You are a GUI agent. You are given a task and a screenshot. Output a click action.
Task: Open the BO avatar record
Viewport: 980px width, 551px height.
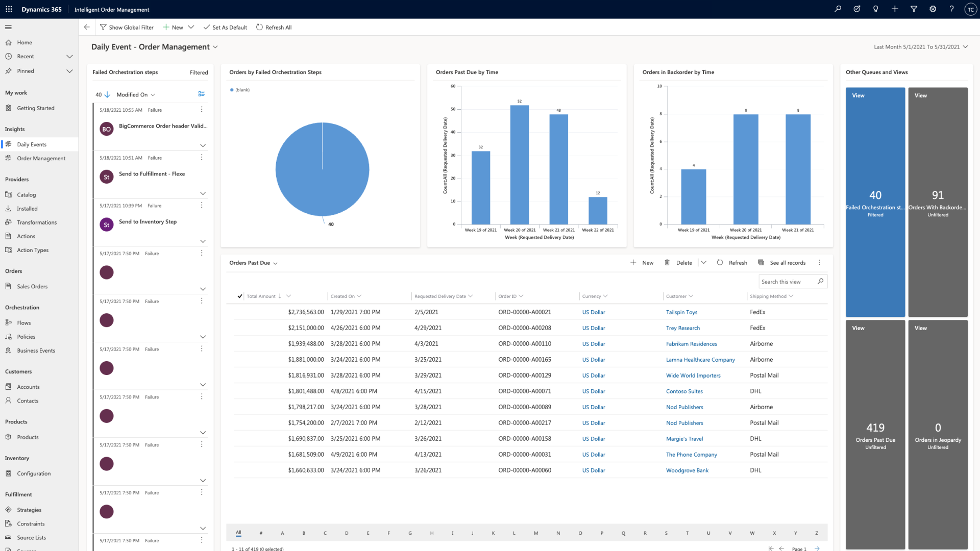106,129
